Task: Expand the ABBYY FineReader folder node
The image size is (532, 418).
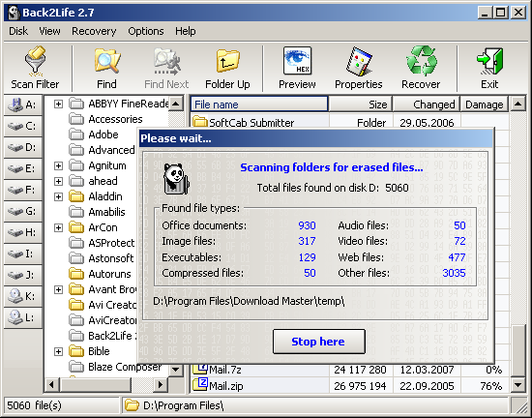Action: pos(58,104)
